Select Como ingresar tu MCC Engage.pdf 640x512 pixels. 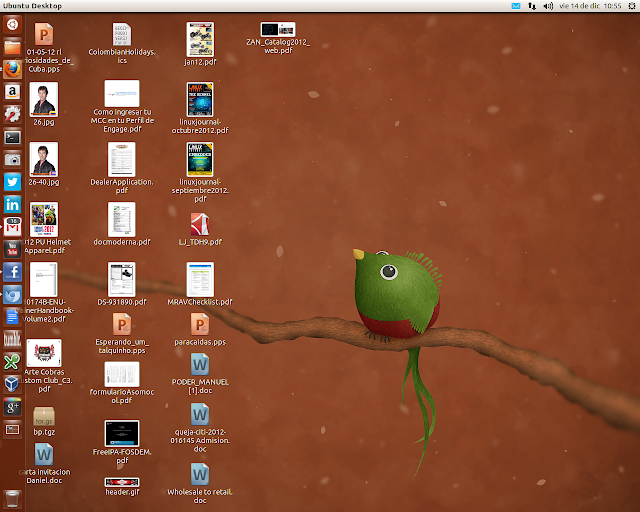122,106
